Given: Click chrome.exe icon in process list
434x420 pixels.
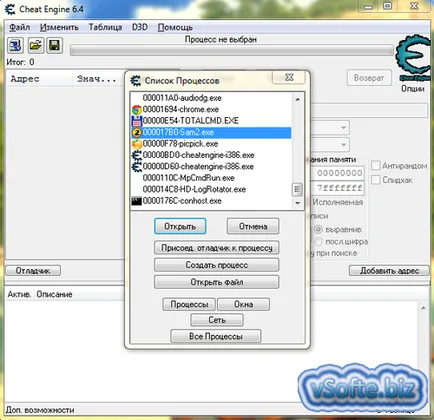Looking at the screenshot, I should point(137,110).
